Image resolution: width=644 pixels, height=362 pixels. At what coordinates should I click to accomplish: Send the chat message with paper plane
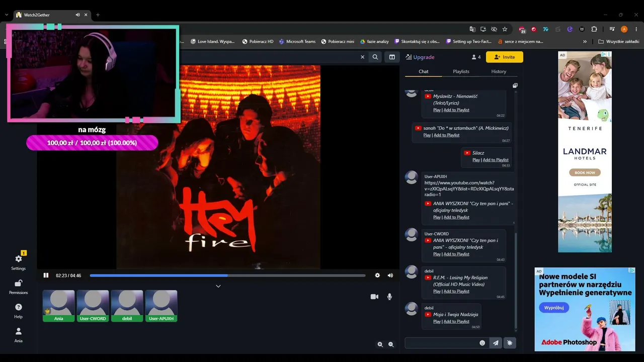(496, 343)
